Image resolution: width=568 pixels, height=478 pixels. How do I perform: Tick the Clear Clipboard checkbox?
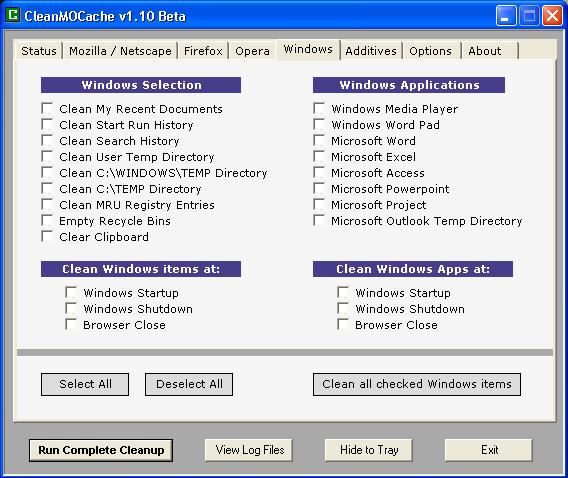(x=47, y=236)
